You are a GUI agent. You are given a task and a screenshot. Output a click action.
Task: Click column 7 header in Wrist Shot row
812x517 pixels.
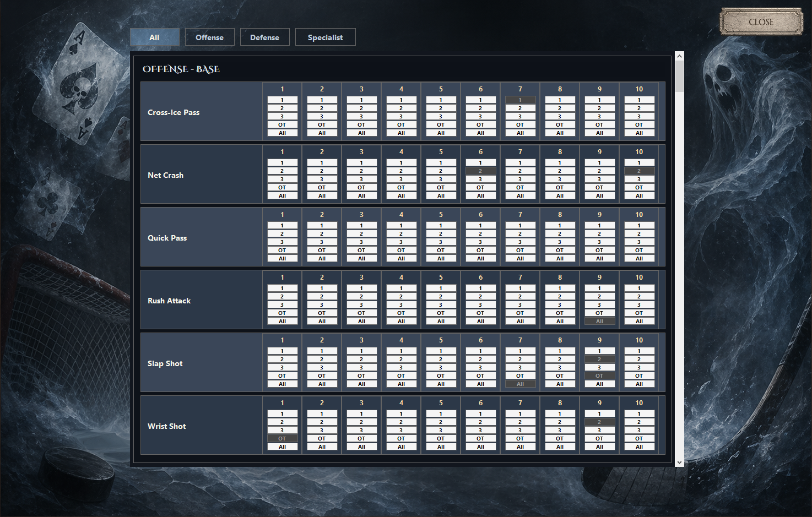pos(520,403)
